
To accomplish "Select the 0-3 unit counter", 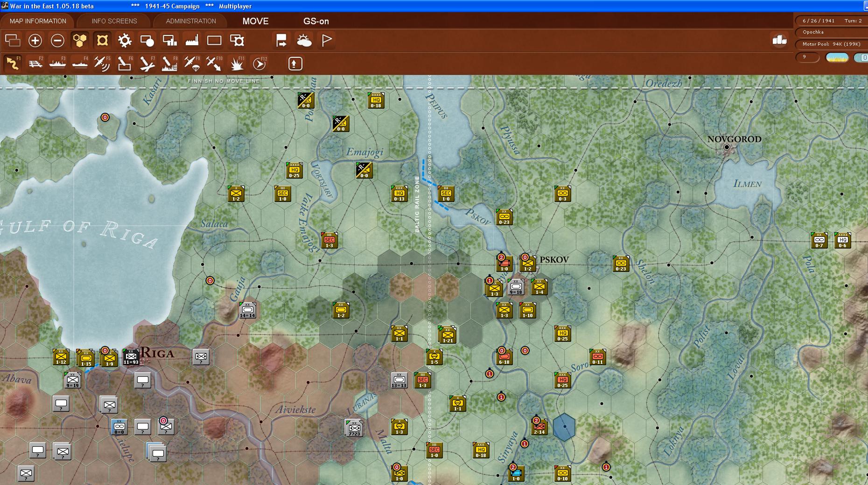I will pos(562,194).
